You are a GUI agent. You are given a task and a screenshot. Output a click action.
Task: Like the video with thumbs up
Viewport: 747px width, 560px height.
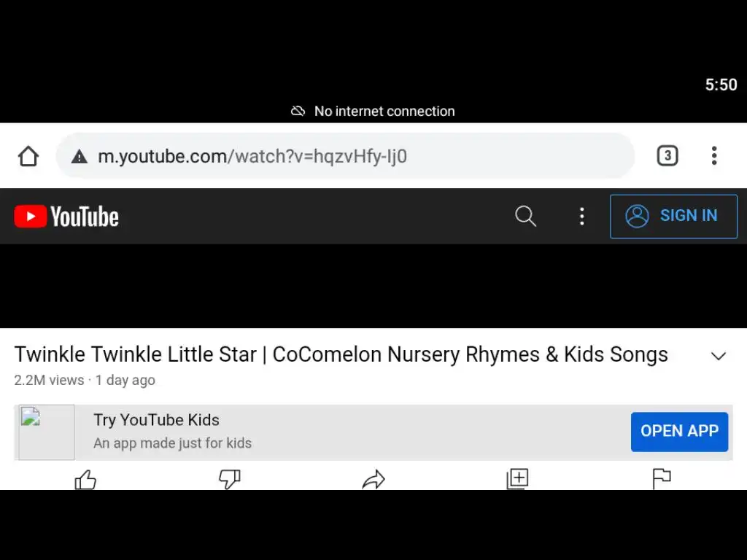(x=85, y=480)
